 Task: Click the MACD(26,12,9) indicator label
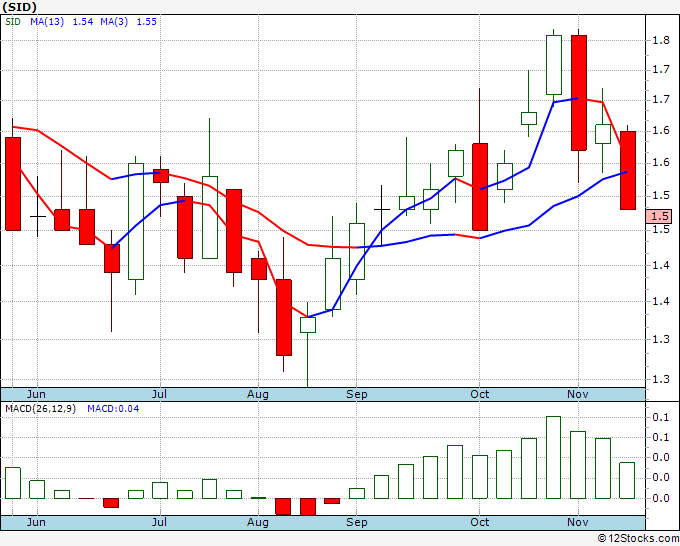click(x=40, y=409)
